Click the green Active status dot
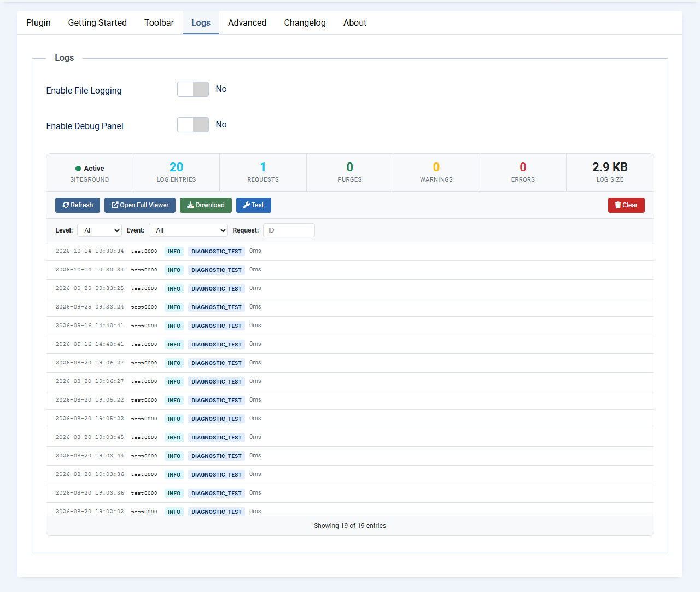The height and width of the screenshot is (592, 700). coord(78,169)
